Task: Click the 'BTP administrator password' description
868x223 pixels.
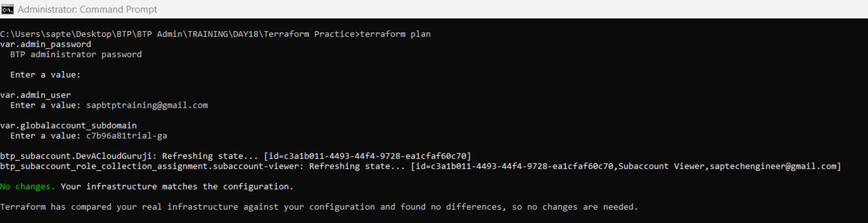Action: click(76, 54)
